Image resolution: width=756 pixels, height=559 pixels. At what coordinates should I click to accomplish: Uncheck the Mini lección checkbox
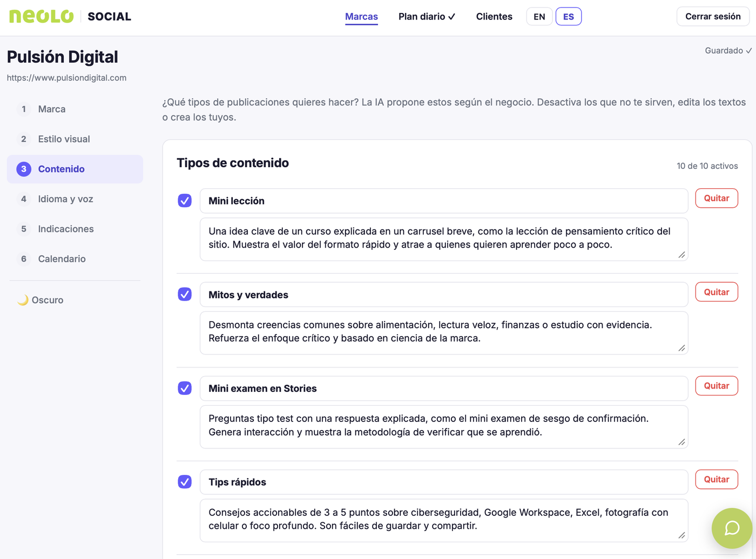tap(185, 201)
